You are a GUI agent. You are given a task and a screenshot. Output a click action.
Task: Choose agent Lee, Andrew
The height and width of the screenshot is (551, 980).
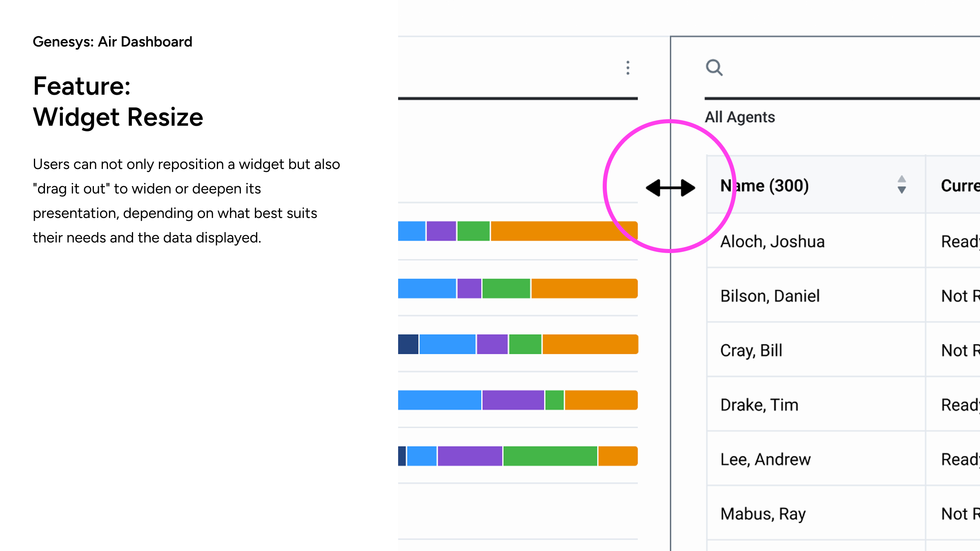[x=766, y=459]
